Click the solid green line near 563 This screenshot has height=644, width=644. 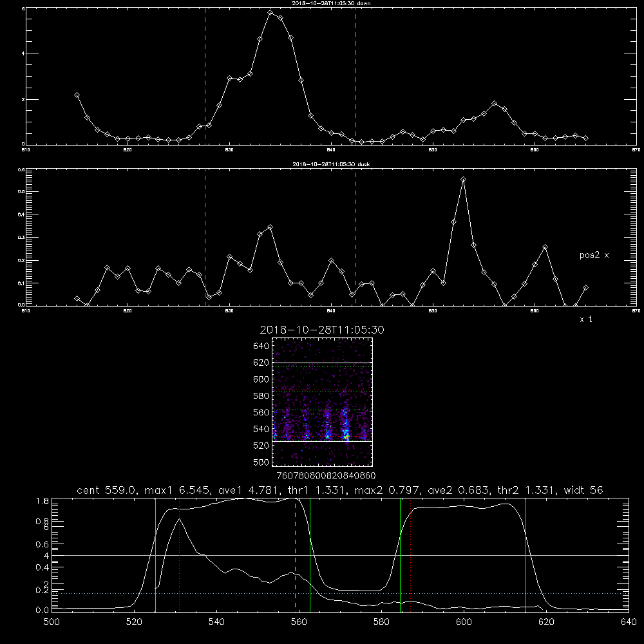(x=310, y=555)
